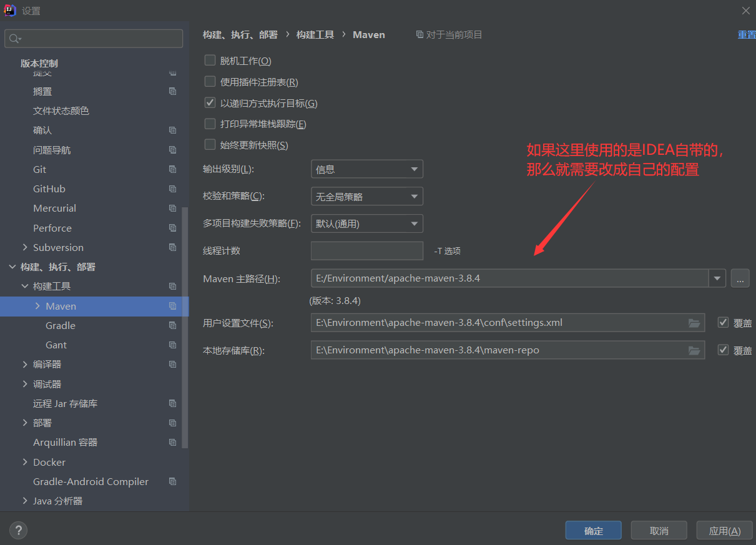Click the thread count input field
The height and width of the screenshot is (545, 756).
point(366,251)
